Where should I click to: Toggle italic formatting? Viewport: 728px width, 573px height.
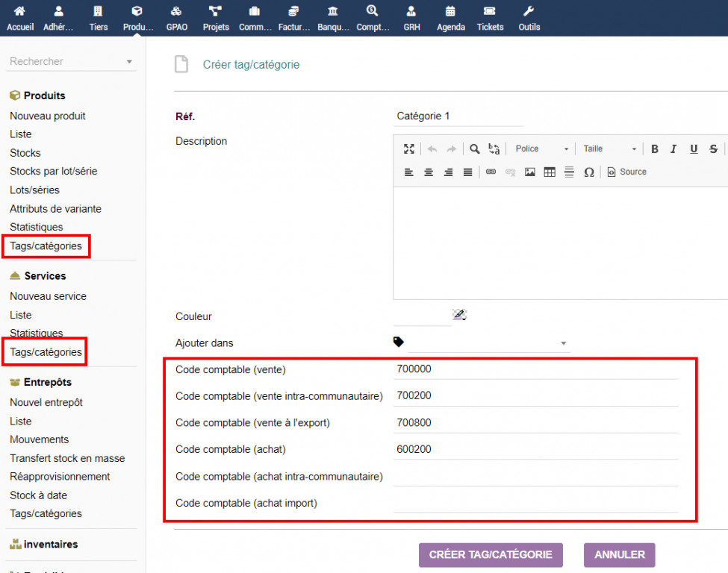pyautogui.click(x=673, y=149)
